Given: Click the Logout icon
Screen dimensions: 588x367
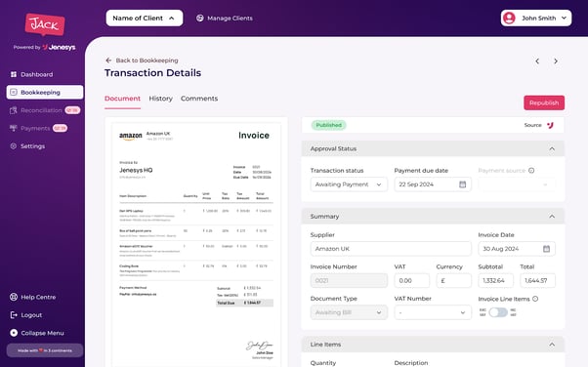Looking at the screenshot, I should tap(14, 315).
